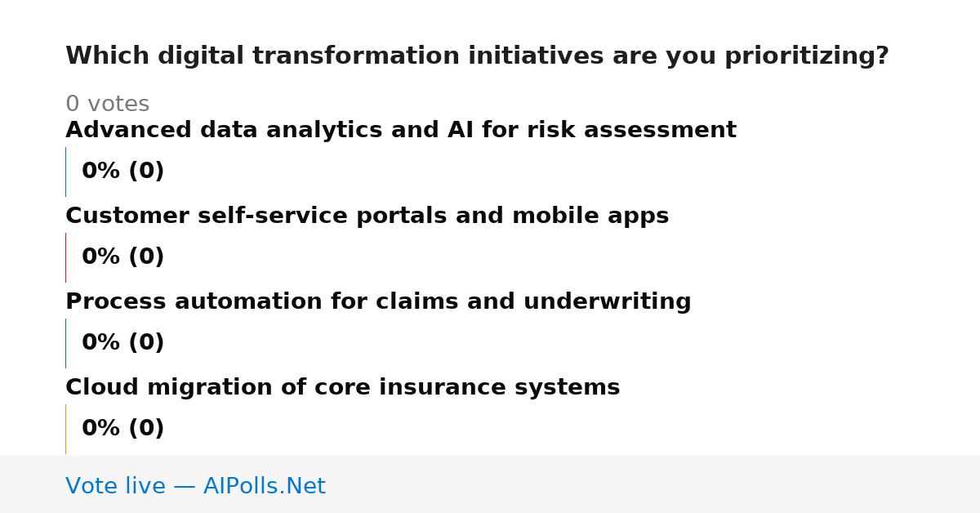This screenshot has height=513, width=980.
Task: Click 0% (0) under Process automation
Action: pos(122,343)
